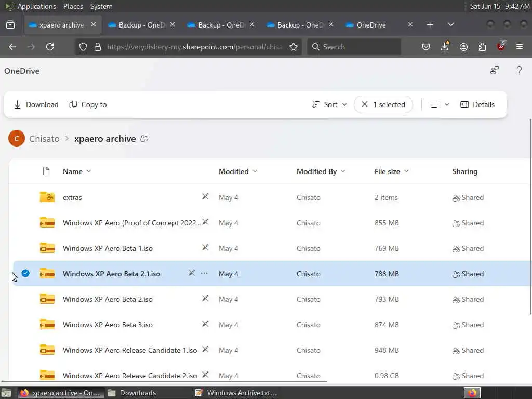Click the Beta 3.iso file icon

[47, 325]
